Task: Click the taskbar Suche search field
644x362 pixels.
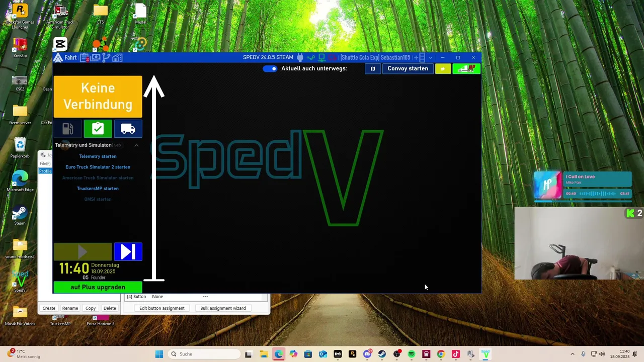Action: point(204,354)
